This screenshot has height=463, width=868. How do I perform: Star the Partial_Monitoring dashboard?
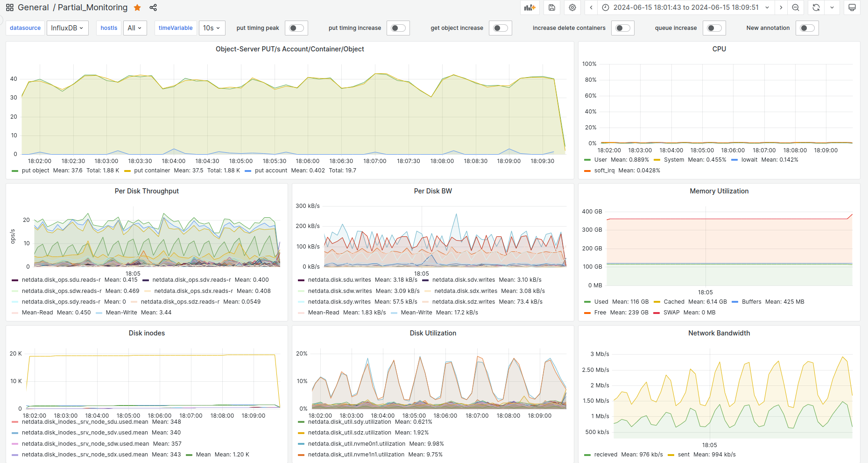coord(137,7)
